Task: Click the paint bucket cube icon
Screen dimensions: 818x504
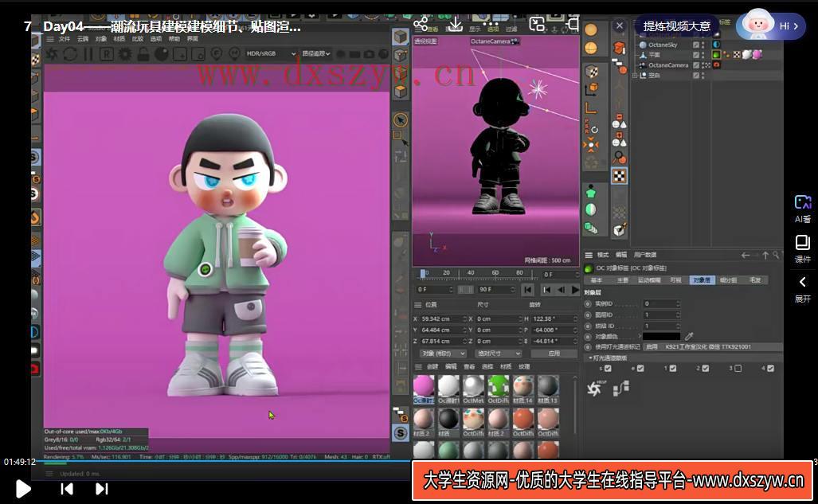Action: click(x=619, y=229)
